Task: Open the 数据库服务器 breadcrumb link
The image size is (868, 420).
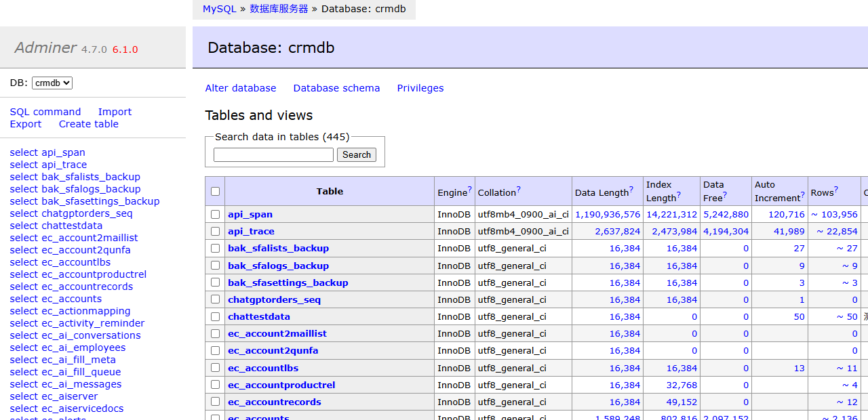Action: tap(279, 9)
